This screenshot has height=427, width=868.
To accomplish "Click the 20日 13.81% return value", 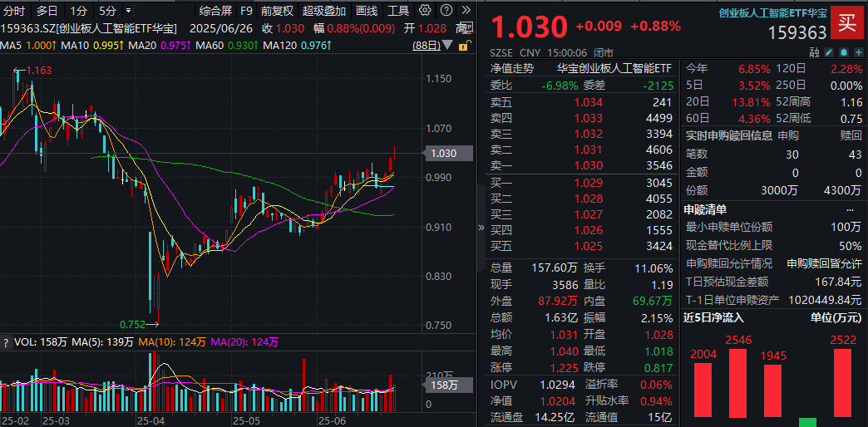I will (x=751, y=102).
